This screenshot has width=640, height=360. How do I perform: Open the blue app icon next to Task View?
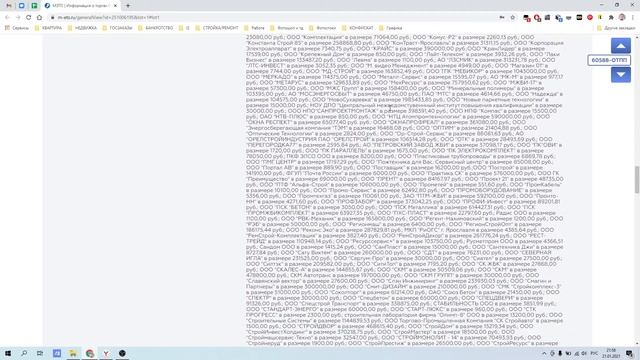[x=57, y=353]
